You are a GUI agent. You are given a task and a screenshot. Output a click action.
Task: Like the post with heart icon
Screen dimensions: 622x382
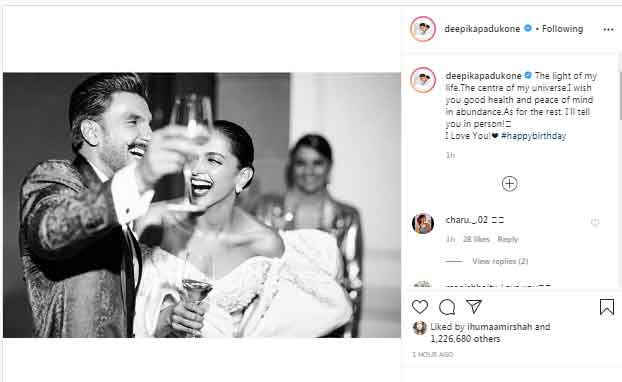[420, 307]
